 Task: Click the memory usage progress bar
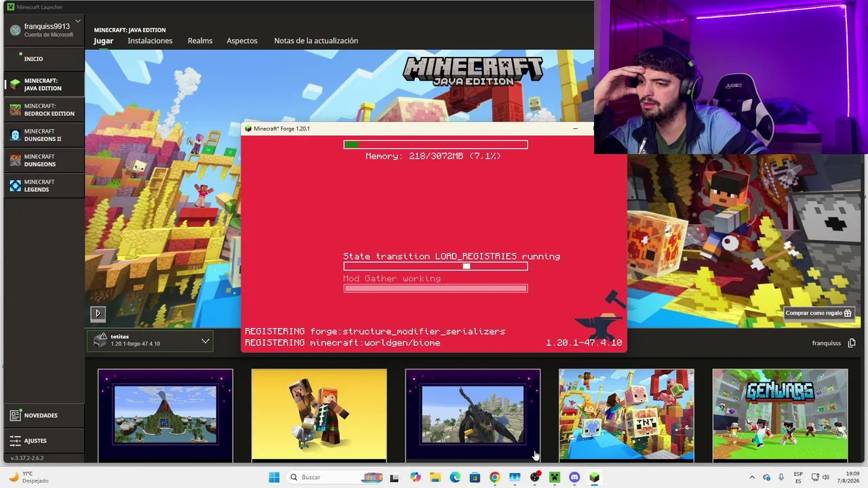pos(435,144)
